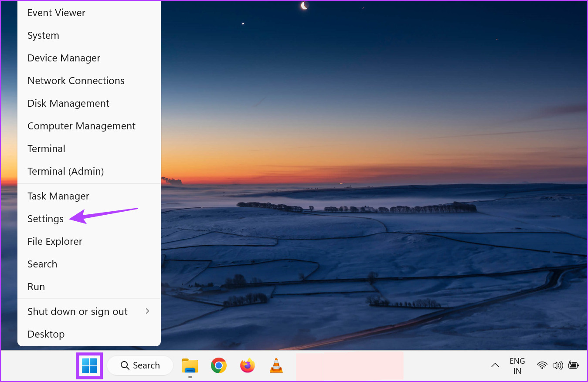Screen dimensions: 588x382
Task: Open Event Viewer from the context menu
Action: [89, 13]
